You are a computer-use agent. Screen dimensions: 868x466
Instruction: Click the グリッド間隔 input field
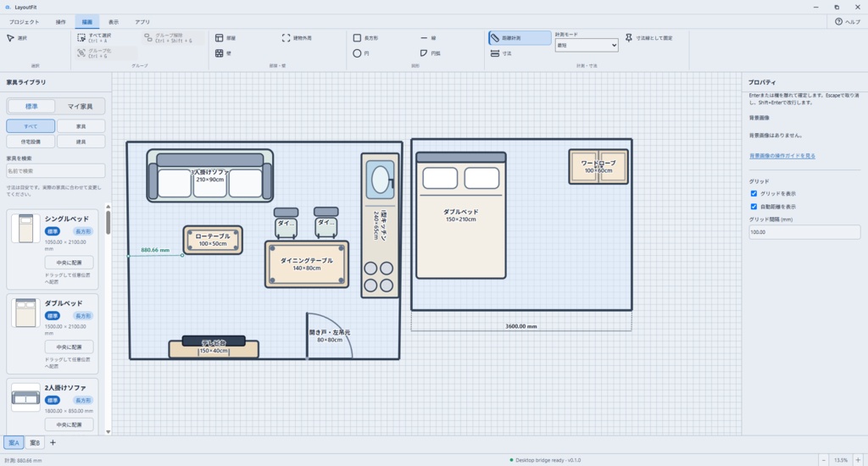pos(804,232)
